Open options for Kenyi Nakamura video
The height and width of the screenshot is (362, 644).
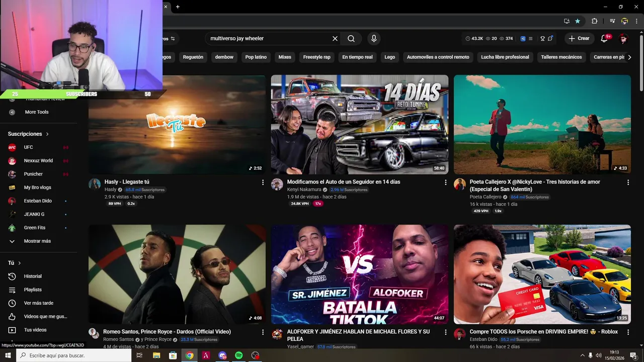[x=445, y=182]
